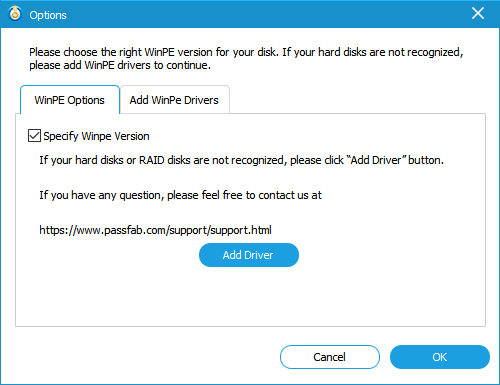The width and height of the screenshot is (500, 385).
Task: Click the PassFab logo icon in title bar
Action: 15,14
